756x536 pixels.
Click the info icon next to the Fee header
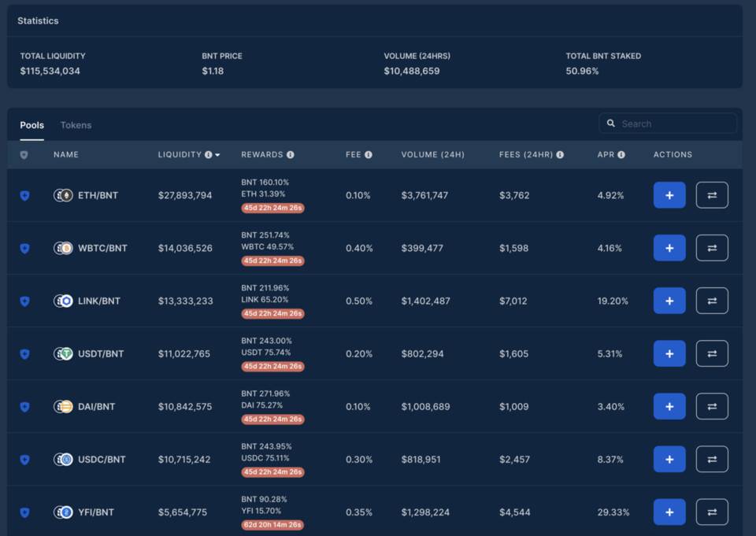pos(370,154)
